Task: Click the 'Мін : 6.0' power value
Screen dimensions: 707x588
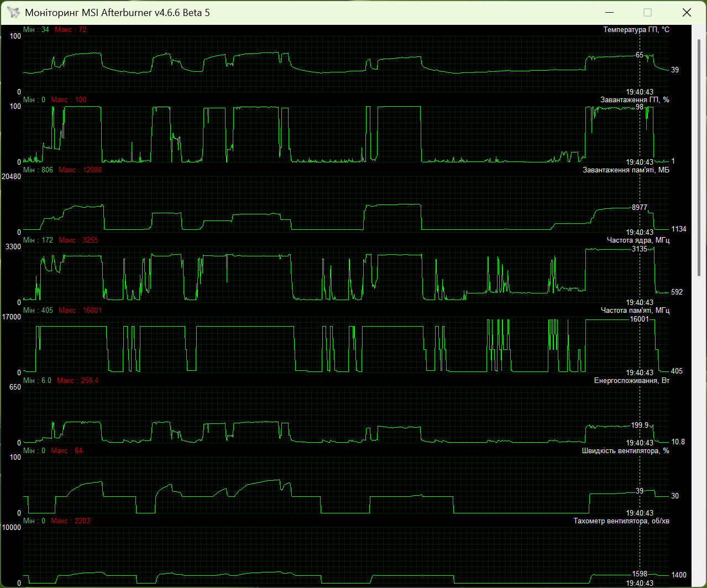Action: pyautogui.click(x=37, y=380)
